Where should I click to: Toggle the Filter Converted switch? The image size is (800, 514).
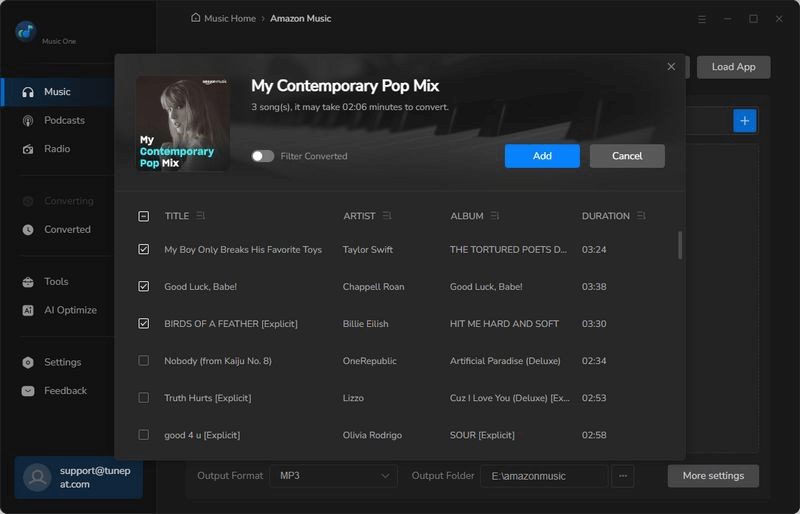point(263,156)
